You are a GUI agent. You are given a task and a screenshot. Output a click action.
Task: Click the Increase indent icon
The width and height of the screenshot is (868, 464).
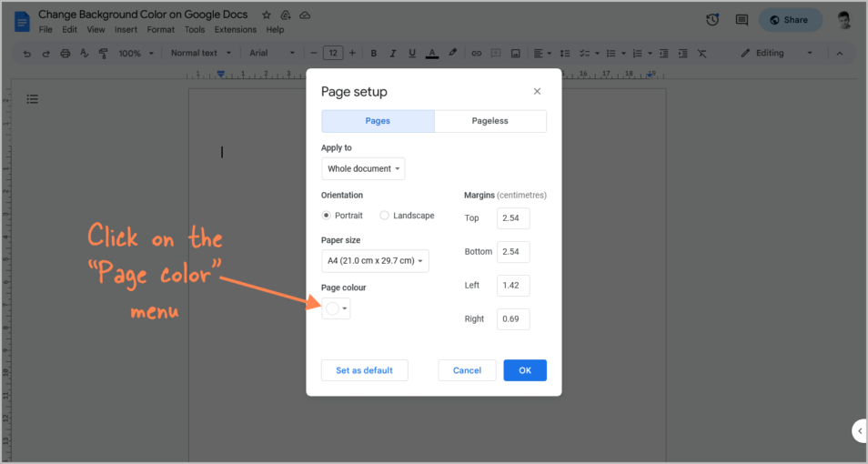click(683, 53)
